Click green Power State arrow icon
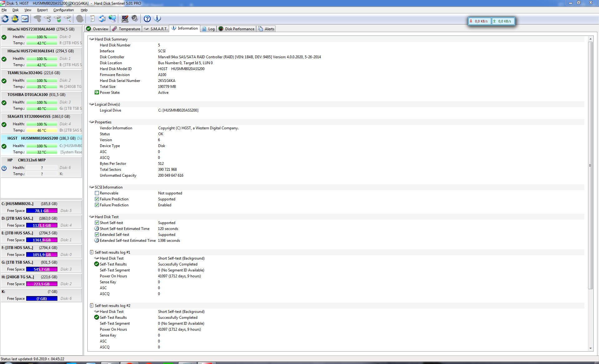The image size is (599, 364). [x=97, y=92]
